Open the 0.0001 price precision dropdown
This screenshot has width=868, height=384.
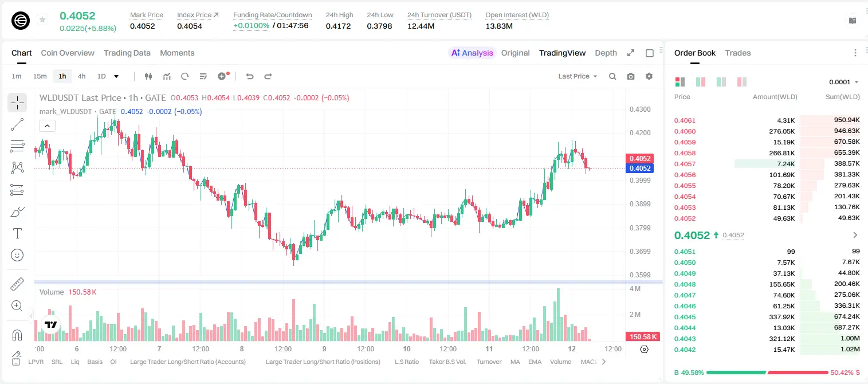pyautogui.click(x=843, y=82)
